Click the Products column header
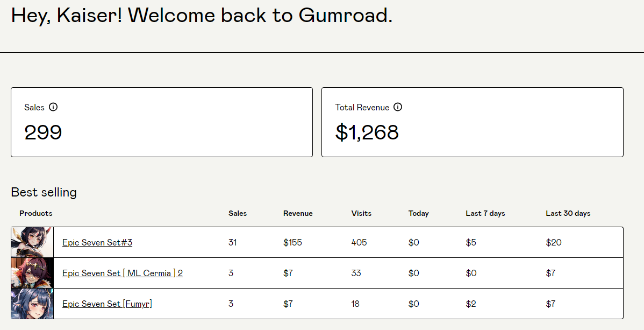This screenshot has width=644, height=330. point(36,214)
